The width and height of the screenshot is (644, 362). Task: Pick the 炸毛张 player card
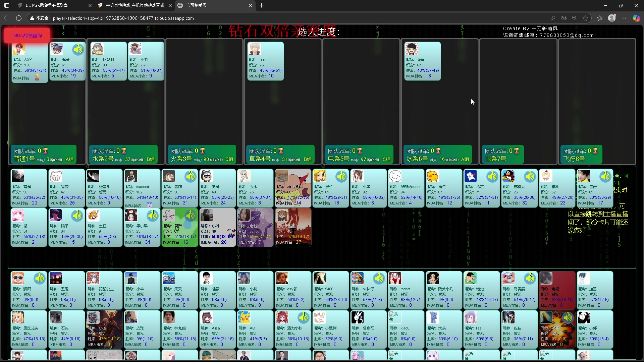tap(293, 188)
